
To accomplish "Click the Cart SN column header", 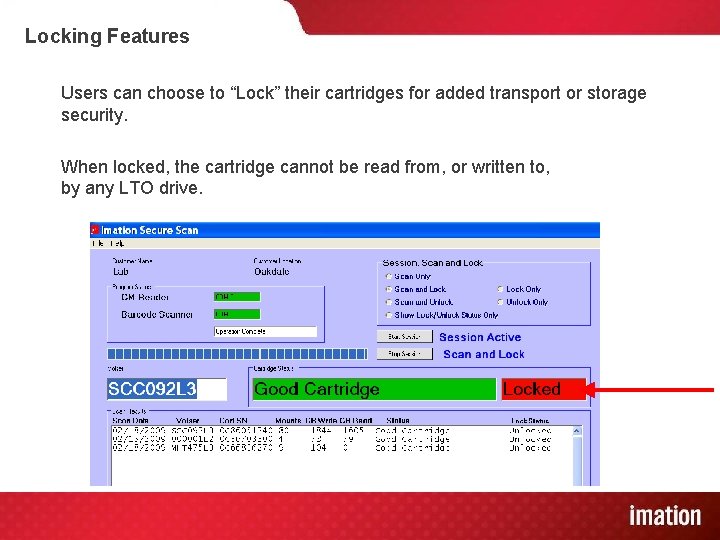I will (x=233, y=421).
